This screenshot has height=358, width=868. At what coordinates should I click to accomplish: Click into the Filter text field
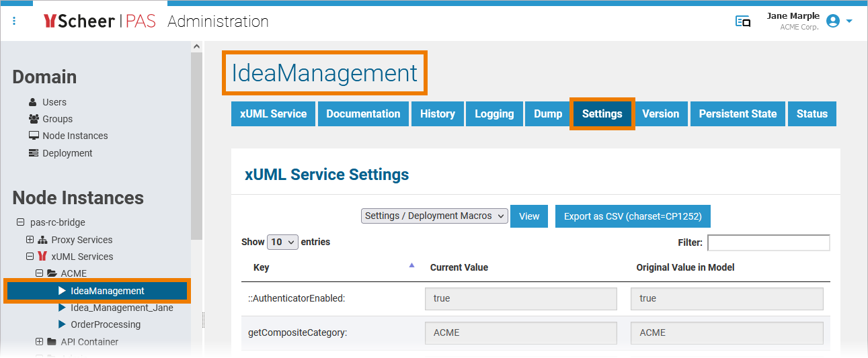click(x=768, y=242)
